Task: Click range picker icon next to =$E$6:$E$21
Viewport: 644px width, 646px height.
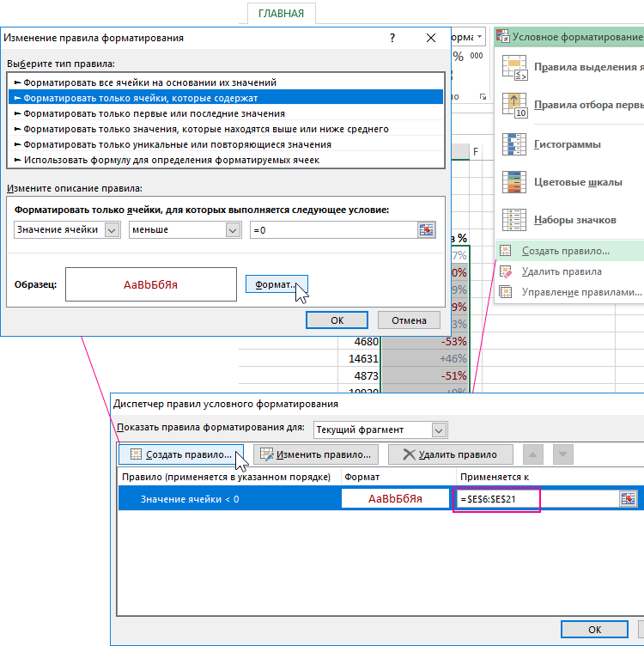Action: (629, 499)
